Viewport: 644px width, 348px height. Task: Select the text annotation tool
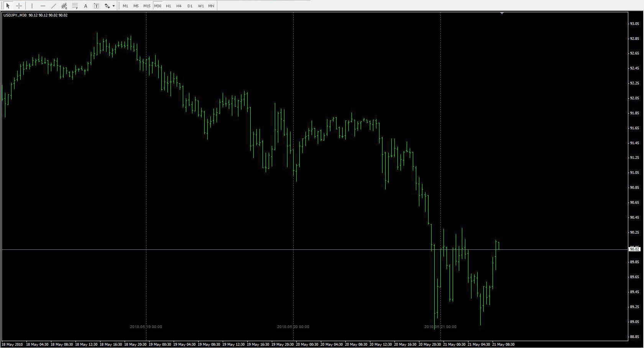pos(86,6)
